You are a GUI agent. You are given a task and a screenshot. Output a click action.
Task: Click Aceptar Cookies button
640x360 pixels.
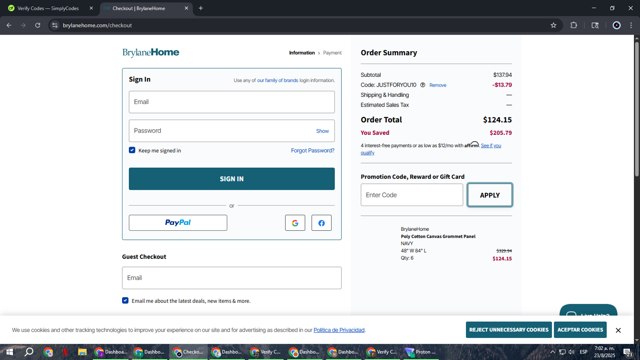[x=580, y=330]
